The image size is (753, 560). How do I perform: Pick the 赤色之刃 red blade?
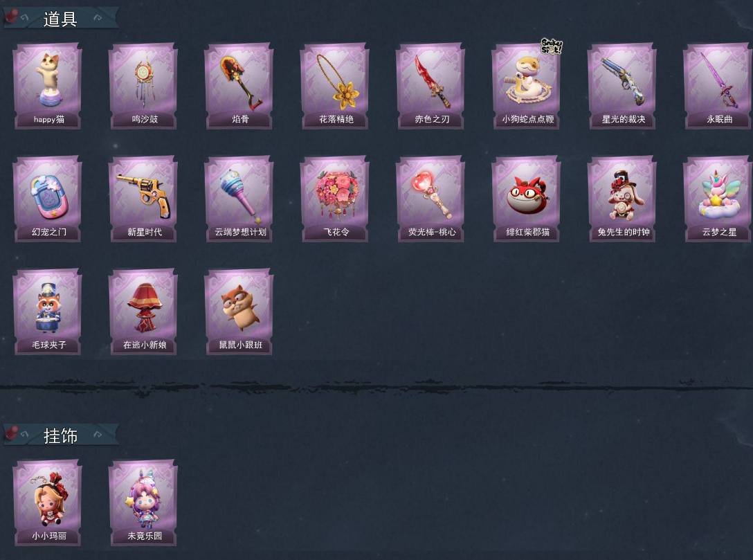(430, 86)
